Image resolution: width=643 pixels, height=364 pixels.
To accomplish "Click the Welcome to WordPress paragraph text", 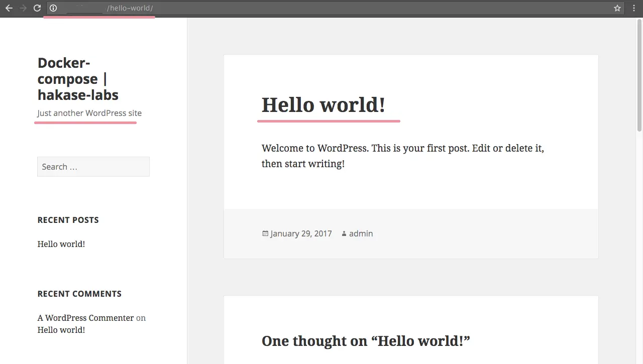I will pyautogui.click(x=403, y=156).
